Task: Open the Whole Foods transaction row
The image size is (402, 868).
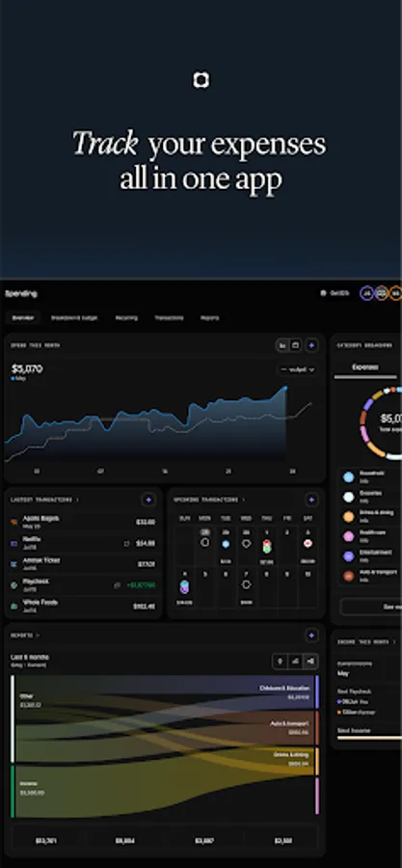Action: coord(83,606)
